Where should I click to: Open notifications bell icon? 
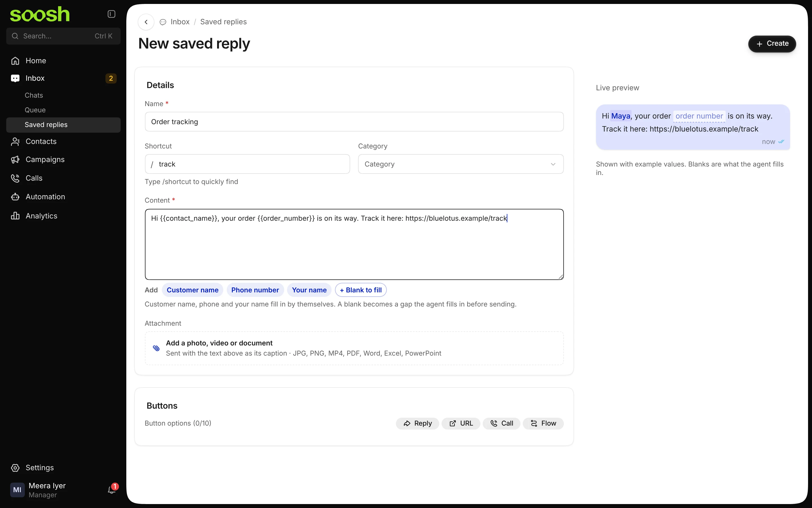tap(112, 490)
